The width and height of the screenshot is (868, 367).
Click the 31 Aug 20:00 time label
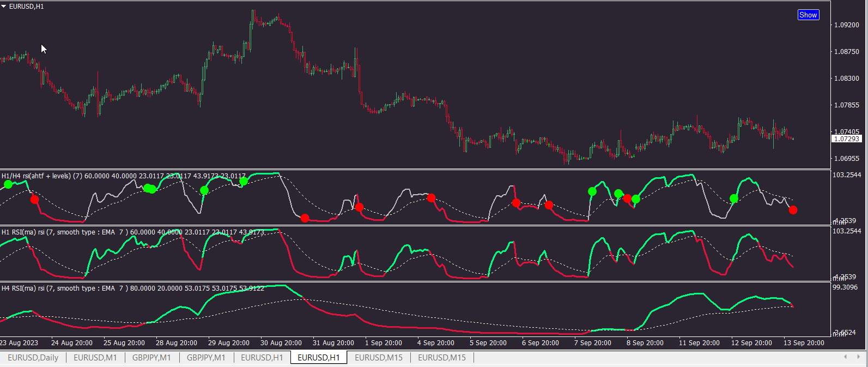click(x=333, y=343)
